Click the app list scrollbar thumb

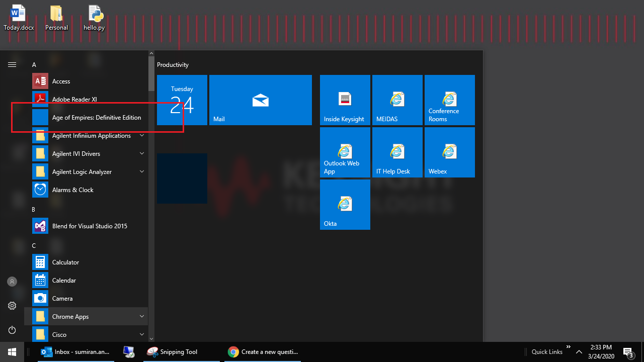pos(151,74)
